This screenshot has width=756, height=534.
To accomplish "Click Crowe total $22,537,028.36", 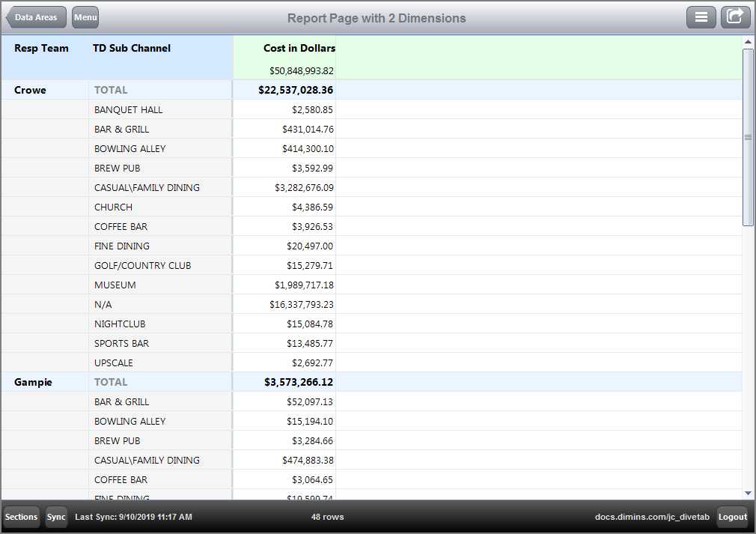I will 296,90.
